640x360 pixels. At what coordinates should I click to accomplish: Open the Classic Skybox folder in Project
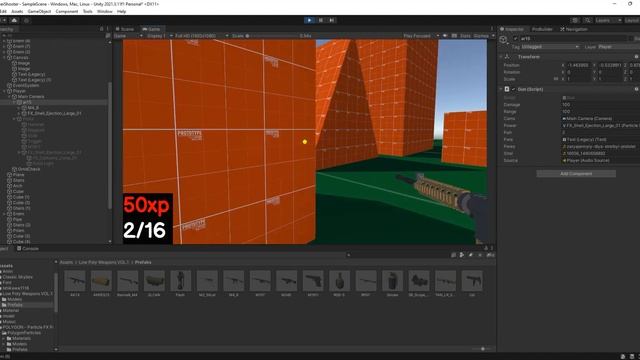coord(18,277)
